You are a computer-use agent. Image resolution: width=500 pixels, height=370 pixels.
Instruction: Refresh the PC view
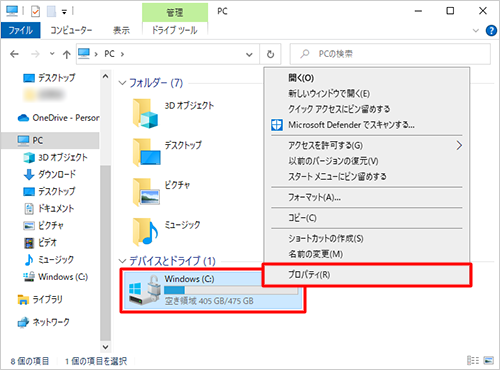pos(270,54)
